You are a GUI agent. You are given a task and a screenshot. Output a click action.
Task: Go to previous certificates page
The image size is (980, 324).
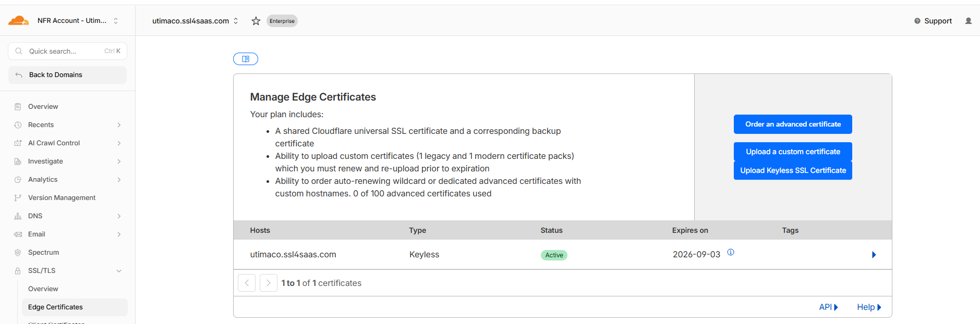247,283
